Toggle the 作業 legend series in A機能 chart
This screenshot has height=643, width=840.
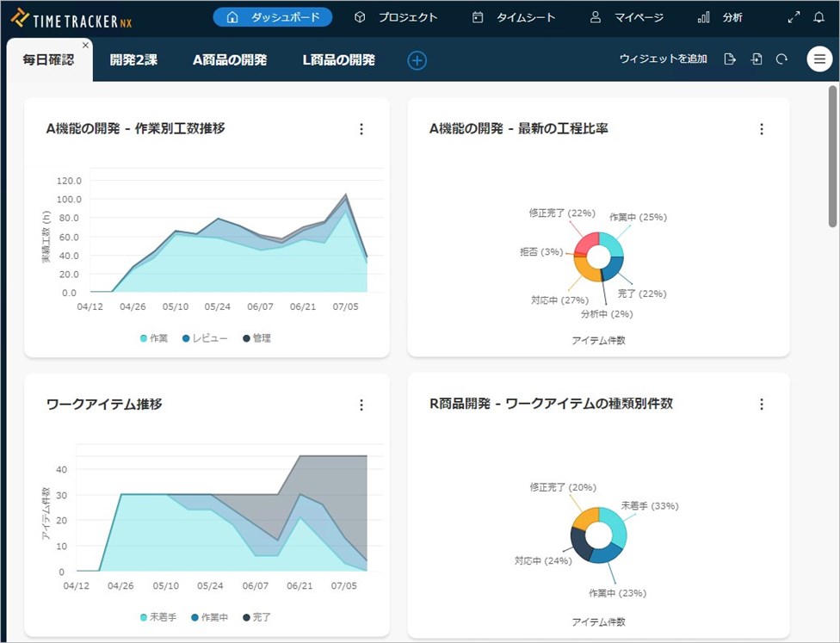tap(156, 338)
